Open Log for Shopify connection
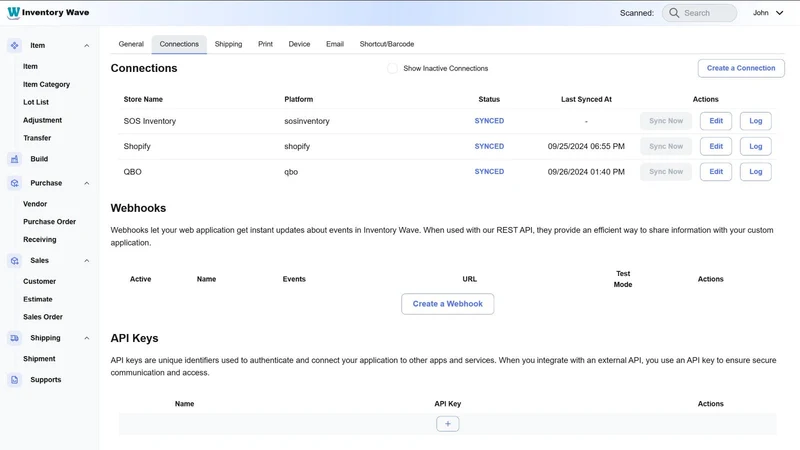The height and width of the screenshot is (450, 800). coord(756,146)
